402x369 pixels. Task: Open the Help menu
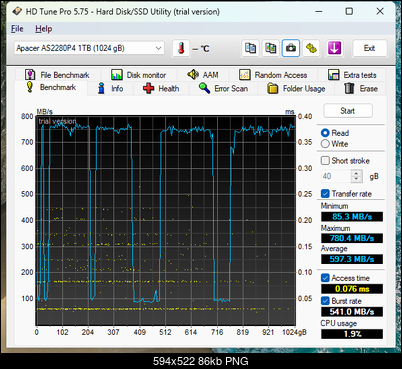point(44,29)
